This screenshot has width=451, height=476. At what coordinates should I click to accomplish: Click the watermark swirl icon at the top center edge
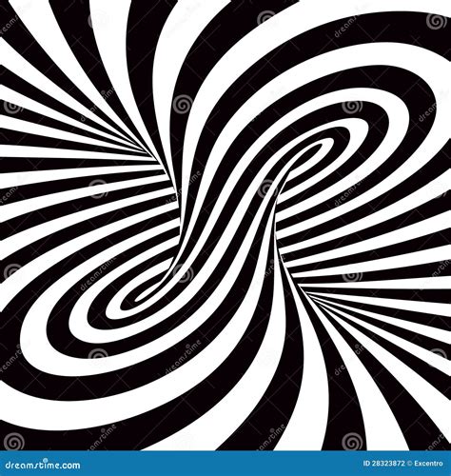[266, 18]
